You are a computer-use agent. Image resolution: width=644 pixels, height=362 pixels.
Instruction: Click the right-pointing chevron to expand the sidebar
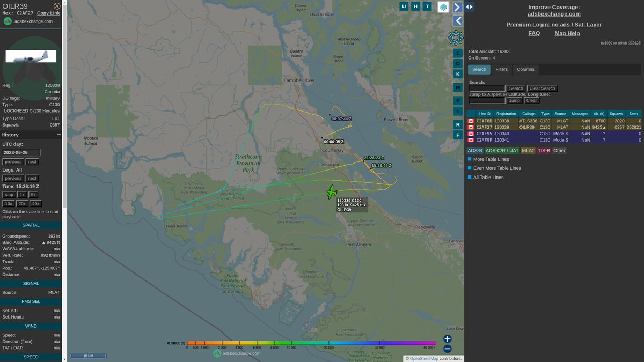click(x=458, y=7)
